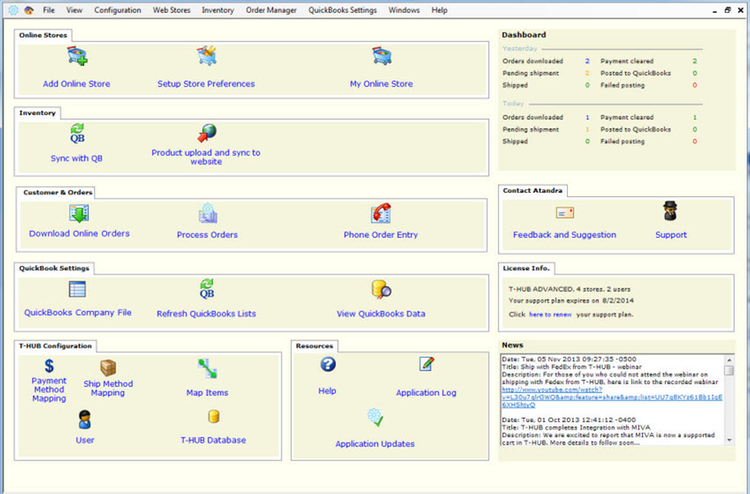Click the Application Updates checkmark icon
This screenshot has height=494, width=750.
375,417
